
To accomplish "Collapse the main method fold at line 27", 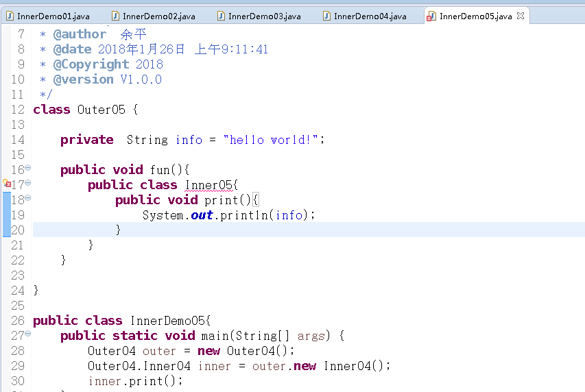I will 28,334.
